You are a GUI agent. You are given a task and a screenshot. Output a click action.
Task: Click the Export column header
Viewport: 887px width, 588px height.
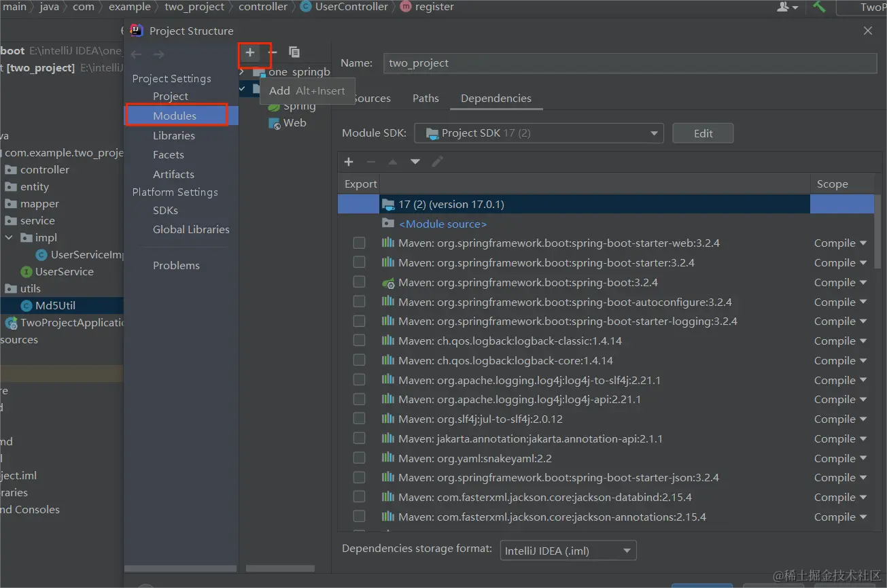coord(360,184)
